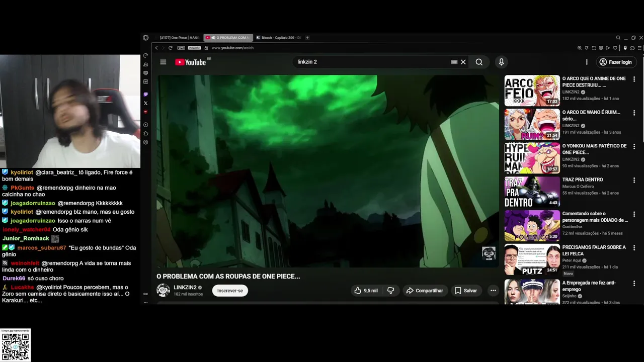Screen dimensions: 644x362
Task: Click the pinboard pin toolbar icon
Action: (x=587, y=48)
